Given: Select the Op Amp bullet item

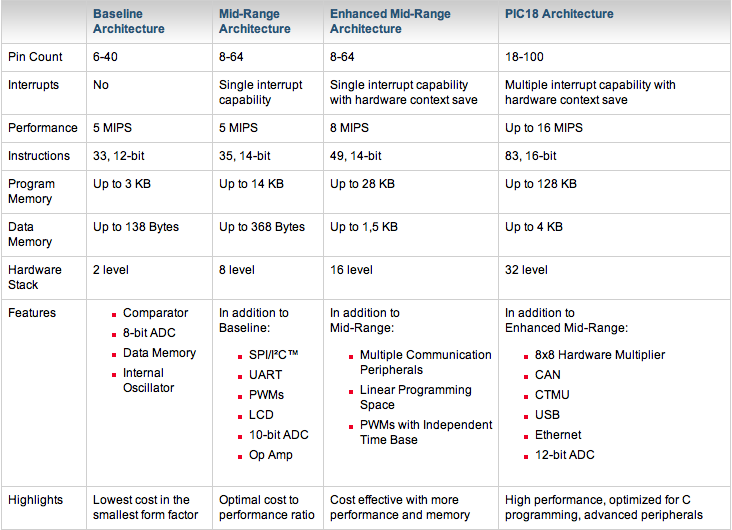Looking at the screenshot, I should pyautogui.click(x=271, y=455).
